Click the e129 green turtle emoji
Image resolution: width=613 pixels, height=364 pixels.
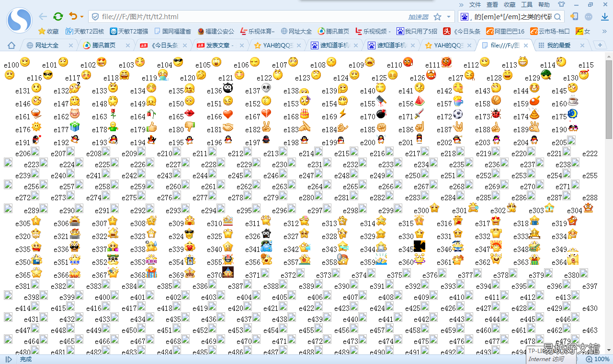(545, 74)
